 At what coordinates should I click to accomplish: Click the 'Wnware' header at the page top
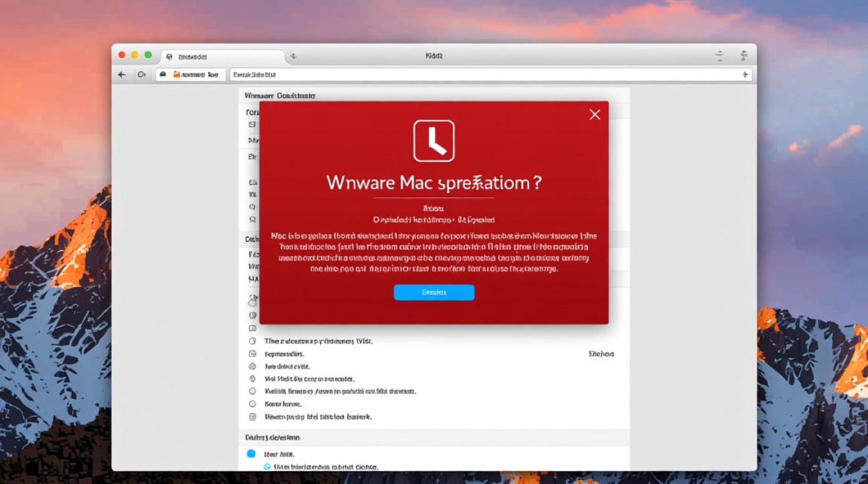click(280, 96)
